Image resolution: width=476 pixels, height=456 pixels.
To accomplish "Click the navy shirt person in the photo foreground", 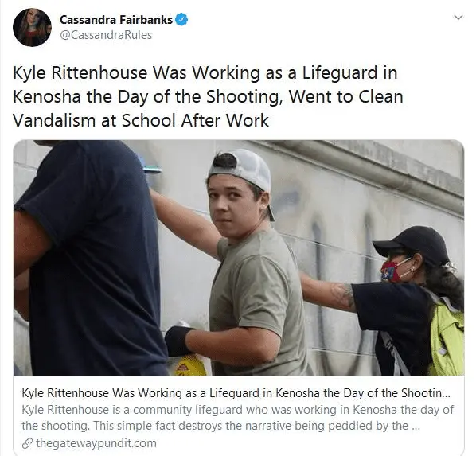I will point(88,258).
